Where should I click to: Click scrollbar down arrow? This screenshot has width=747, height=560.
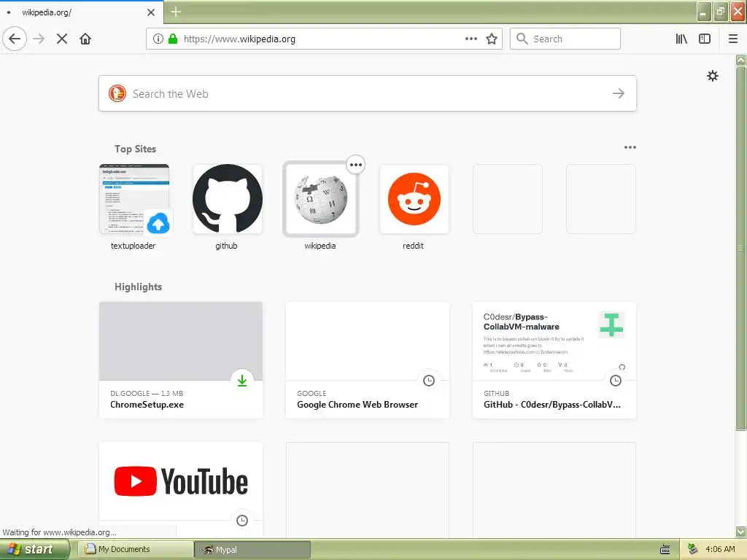[x=741, y=532]
